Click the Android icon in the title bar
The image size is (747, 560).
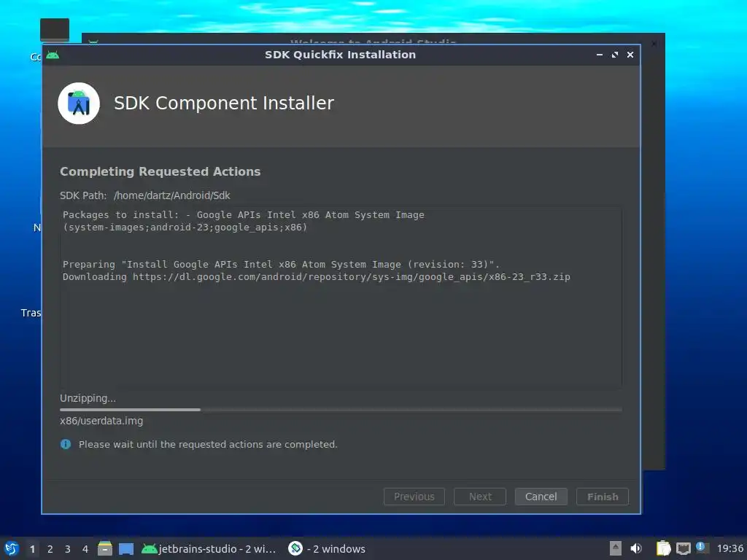pos(53,55)
